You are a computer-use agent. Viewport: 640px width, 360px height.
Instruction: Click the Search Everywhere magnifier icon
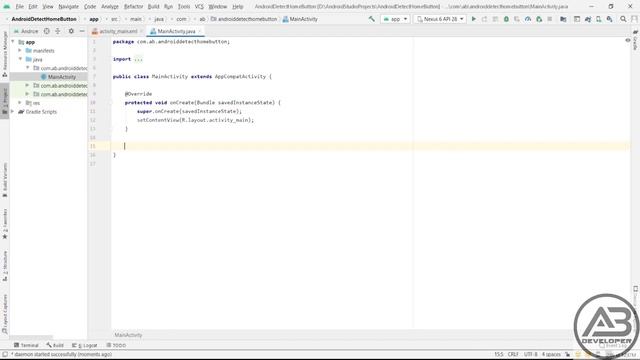(623, 19)
